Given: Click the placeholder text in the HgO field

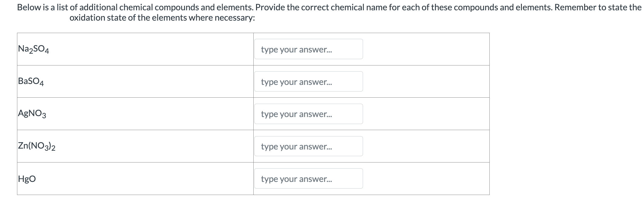Looking at the screenshot, I should (296, 178).
